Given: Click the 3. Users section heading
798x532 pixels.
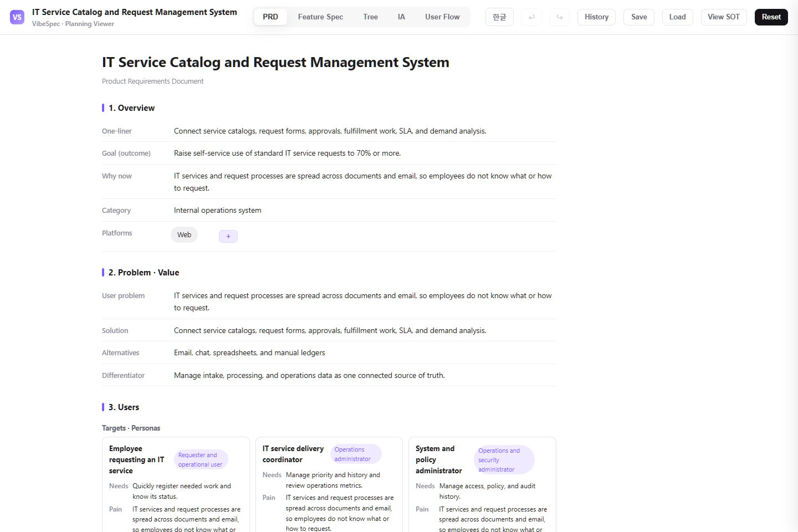Looking at the screenshot, I should (x=124, y=407).
